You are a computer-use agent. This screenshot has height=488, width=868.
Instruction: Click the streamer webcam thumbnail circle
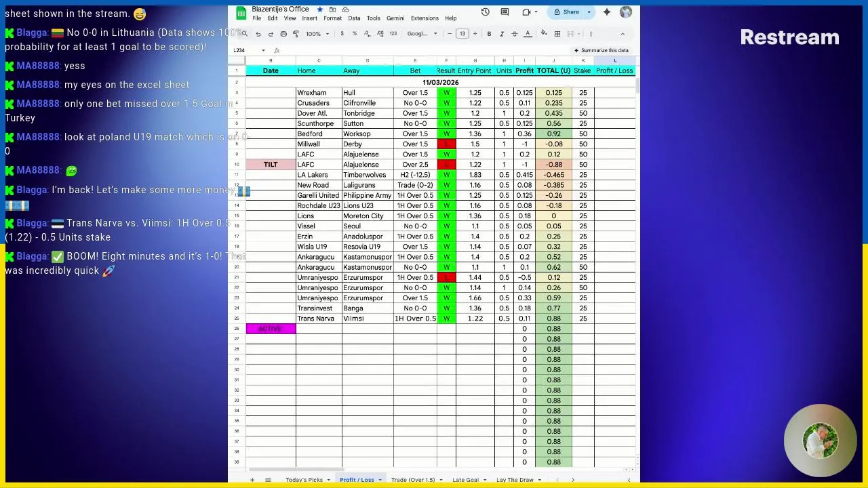(821, 441)
